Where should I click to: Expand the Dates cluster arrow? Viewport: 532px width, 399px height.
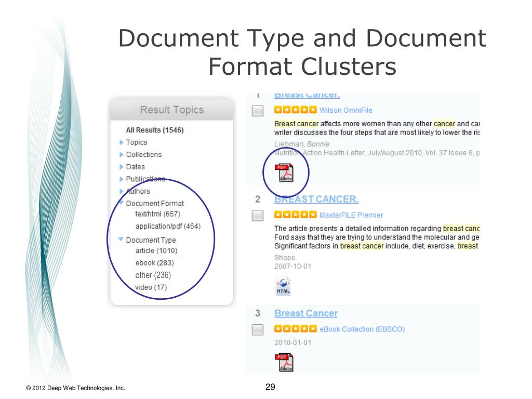[121, 167]
